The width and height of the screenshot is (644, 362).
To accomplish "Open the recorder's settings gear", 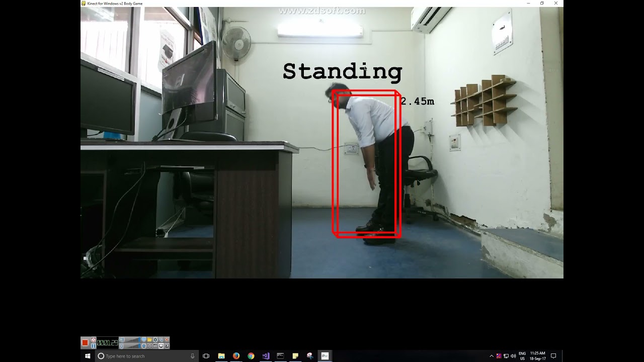I will 155,339.
